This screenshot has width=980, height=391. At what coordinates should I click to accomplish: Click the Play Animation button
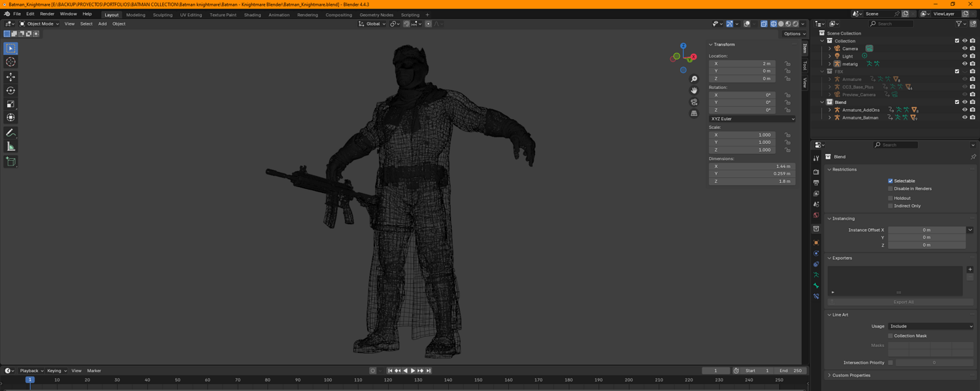click(413, 371)
